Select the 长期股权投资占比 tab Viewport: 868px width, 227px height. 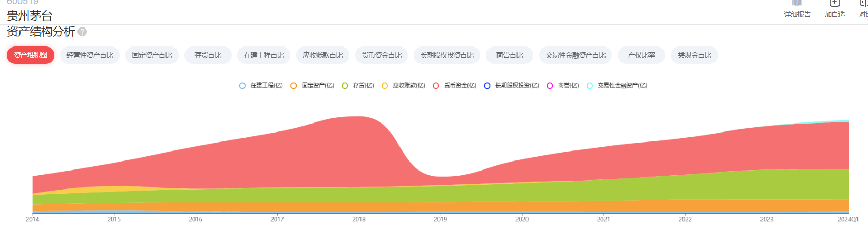[447, 55]
